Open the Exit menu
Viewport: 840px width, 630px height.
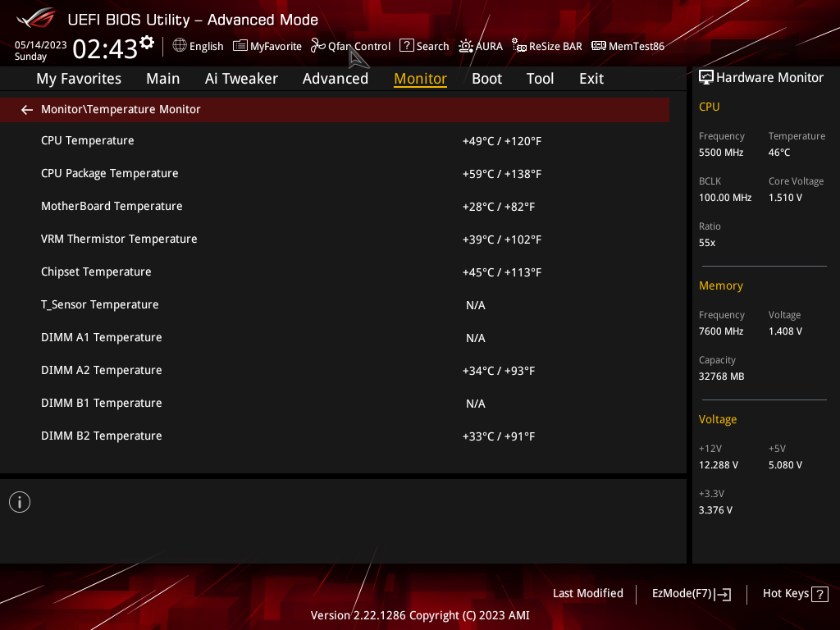pyautogui.click(x=591, y=79)
